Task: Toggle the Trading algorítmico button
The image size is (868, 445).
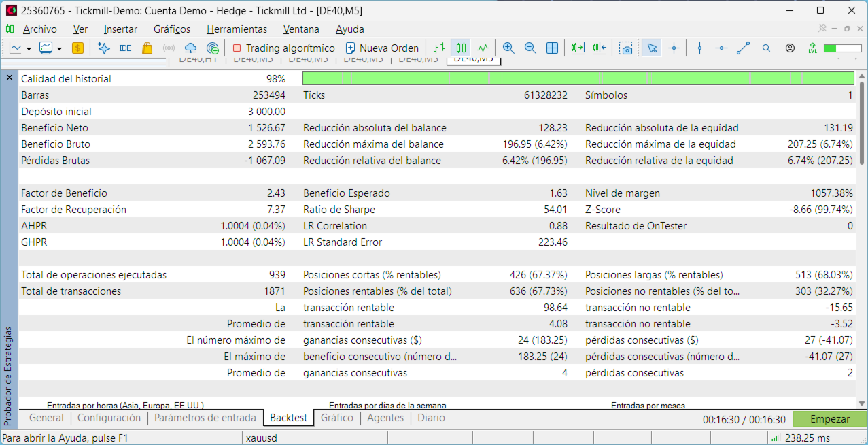Action: 283,48
